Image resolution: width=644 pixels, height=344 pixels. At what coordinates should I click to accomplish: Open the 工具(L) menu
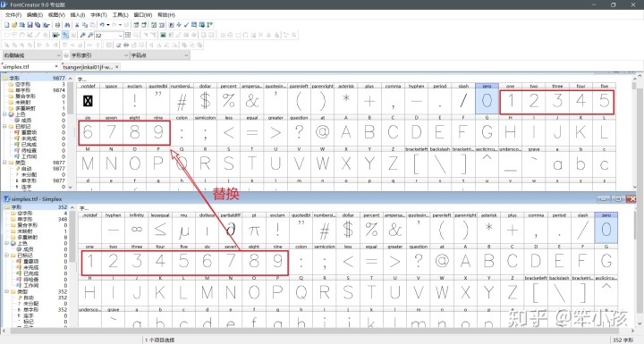(121, 15)
